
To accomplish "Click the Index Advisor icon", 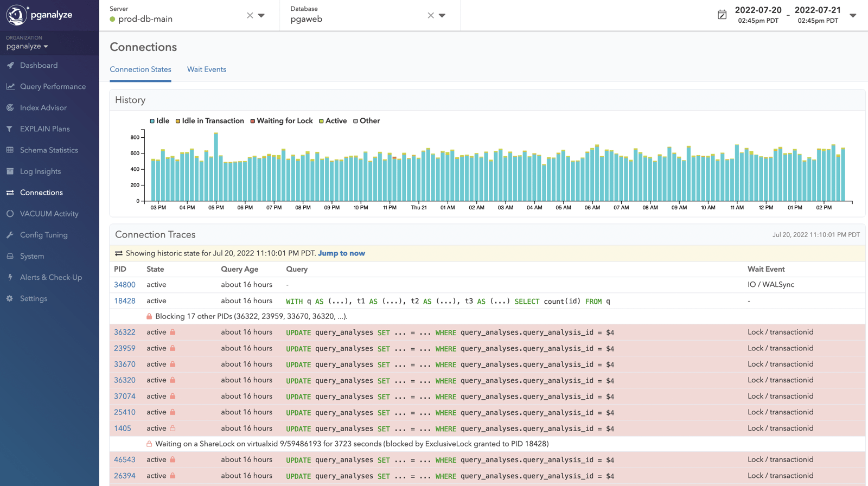I will pos(10,107).
